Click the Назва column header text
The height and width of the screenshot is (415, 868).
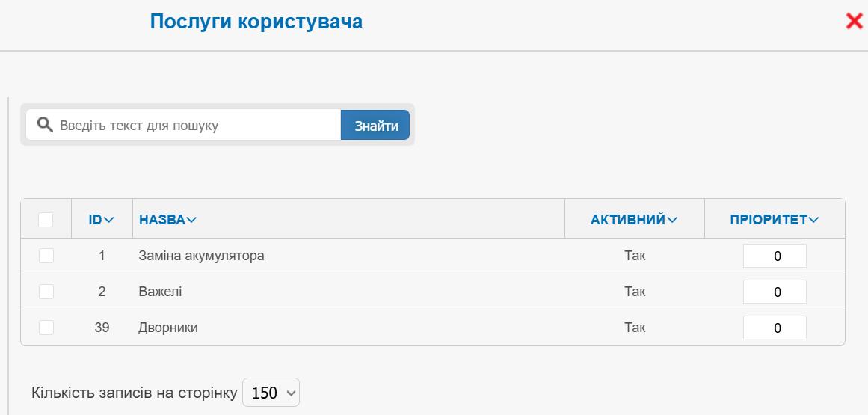click(x=161, y=220)
